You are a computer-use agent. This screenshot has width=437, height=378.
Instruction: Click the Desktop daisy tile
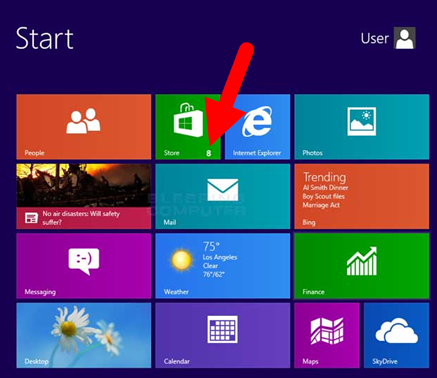[84, 335]
